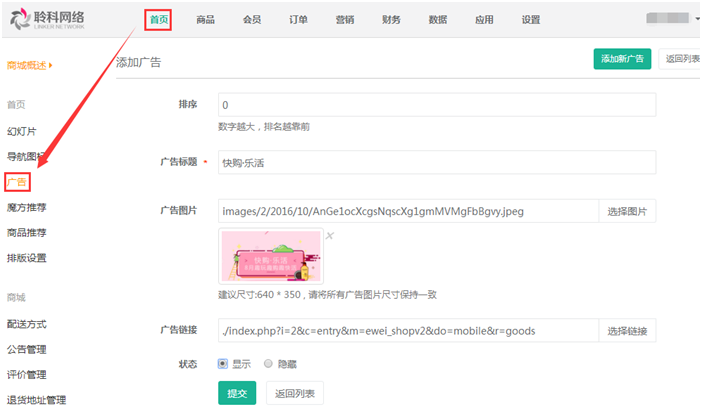Viewport: 702px width, 416px height.
Task: Switch to the 商品 menu tab
Action: [x=205, y=19]
